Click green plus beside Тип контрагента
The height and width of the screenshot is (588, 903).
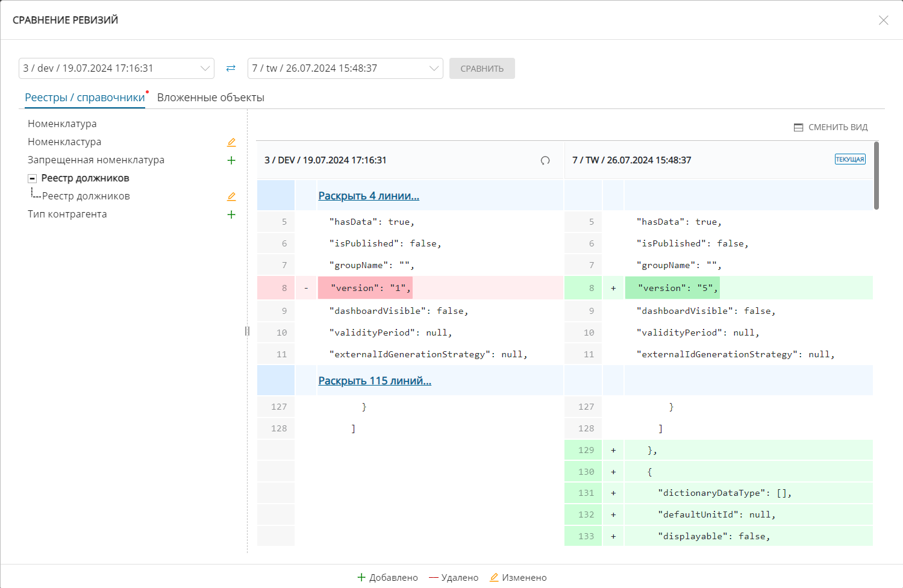point(231,214)
